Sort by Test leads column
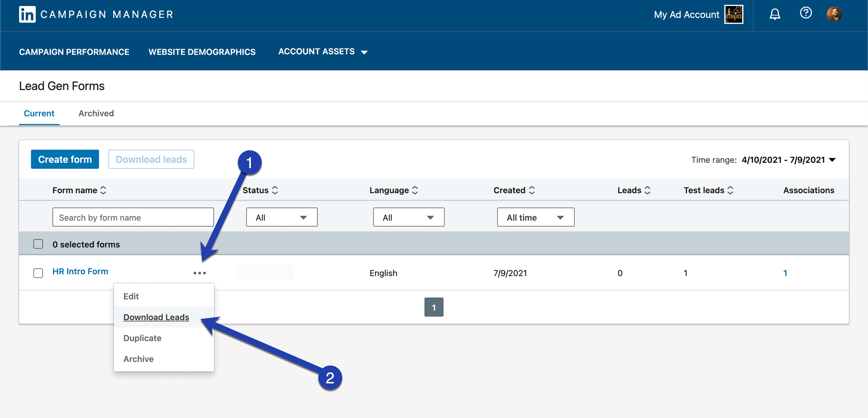The image size is (868, 418). pyautogui.click(x=730, y=190)
